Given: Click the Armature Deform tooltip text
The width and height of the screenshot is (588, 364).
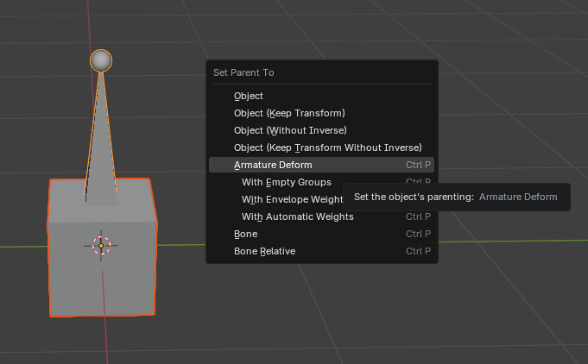Looking at the screenshot, I should coord(455,197).
